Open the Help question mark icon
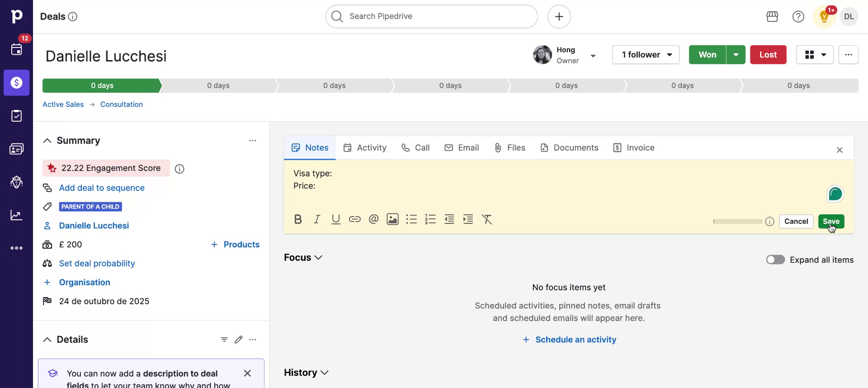Viewport: 868px width, 388px height. point(798,17)
